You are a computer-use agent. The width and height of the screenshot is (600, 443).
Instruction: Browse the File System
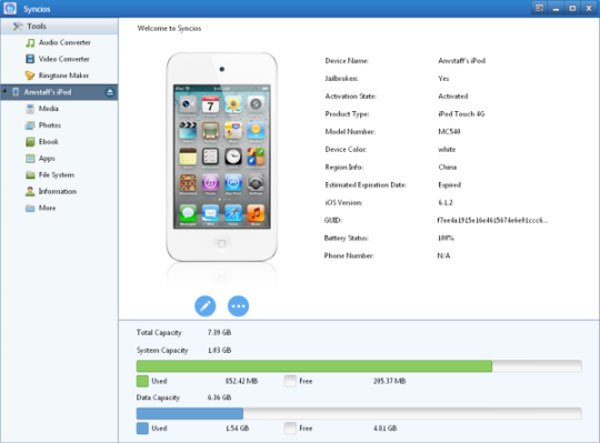(x=50, y=175)
